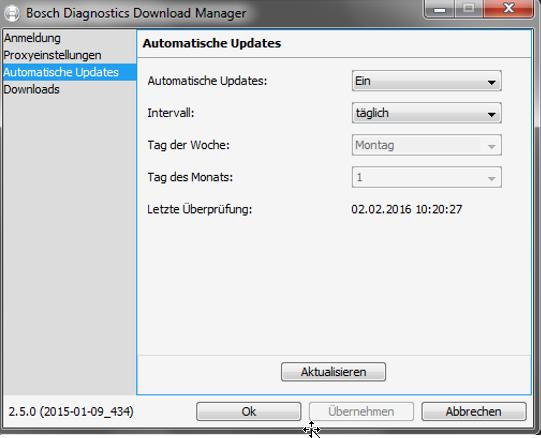
Task: Open the Tag des Monats dropdown
Action: point(426,177)
